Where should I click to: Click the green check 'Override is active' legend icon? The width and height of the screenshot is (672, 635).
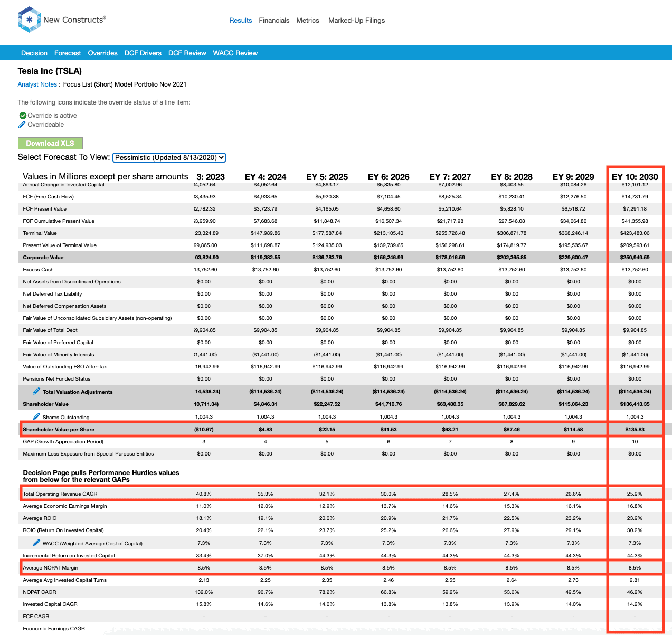[23, 116]
